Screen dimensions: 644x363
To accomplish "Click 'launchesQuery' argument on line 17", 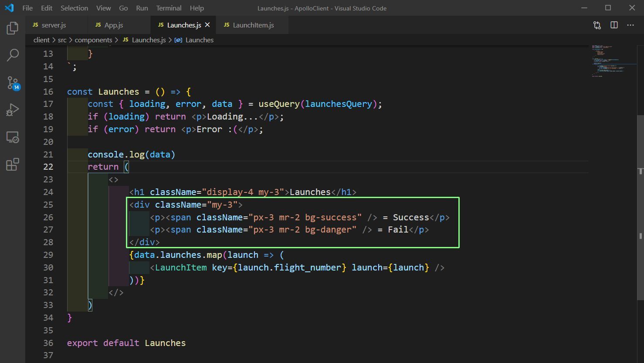I will [x=339, y=104].
